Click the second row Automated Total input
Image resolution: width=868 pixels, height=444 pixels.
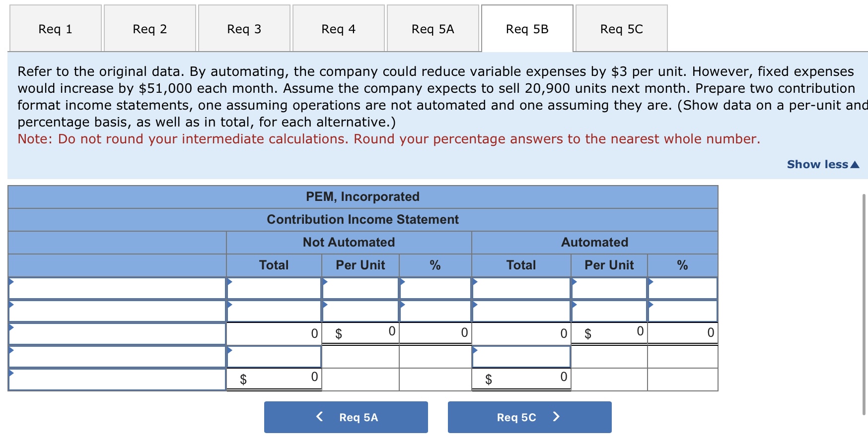coord(520,310)
